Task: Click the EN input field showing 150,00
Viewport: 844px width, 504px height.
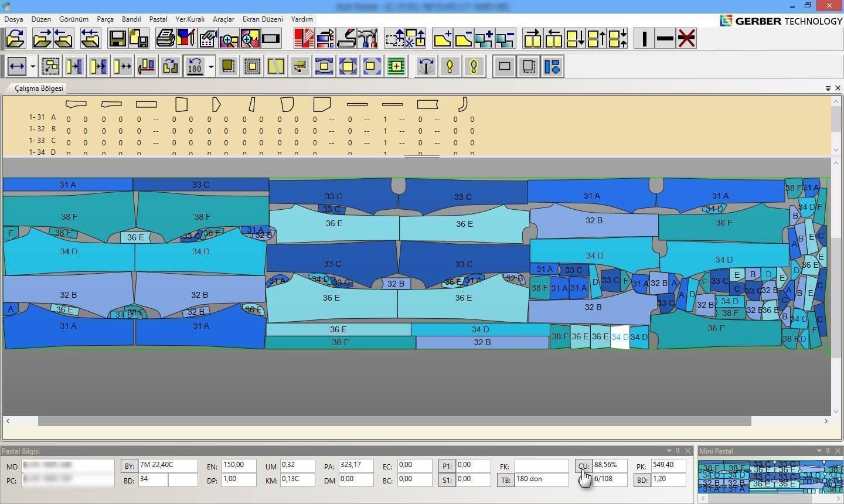Action: point(239,465)
